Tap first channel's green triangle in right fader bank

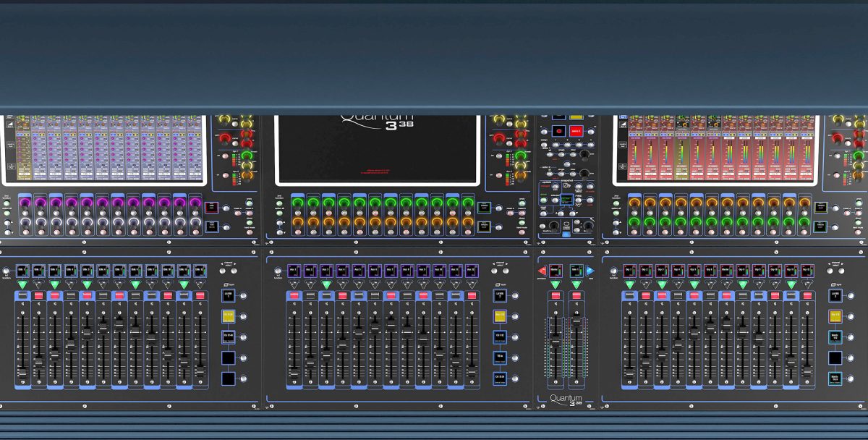coord(629,284)
